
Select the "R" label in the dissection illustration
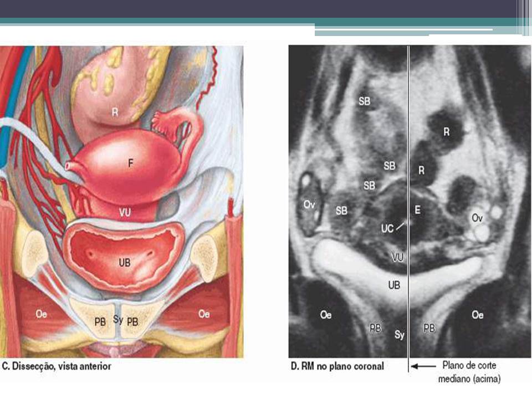[115, 112]
